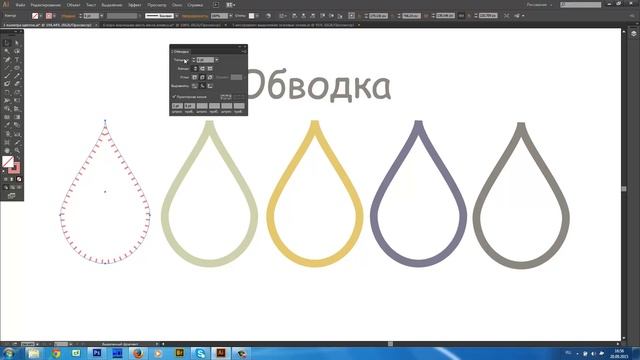Click the Recolor Artwork icon in control bar
This screenshot has height=360, width=640.
pos(268,16)
